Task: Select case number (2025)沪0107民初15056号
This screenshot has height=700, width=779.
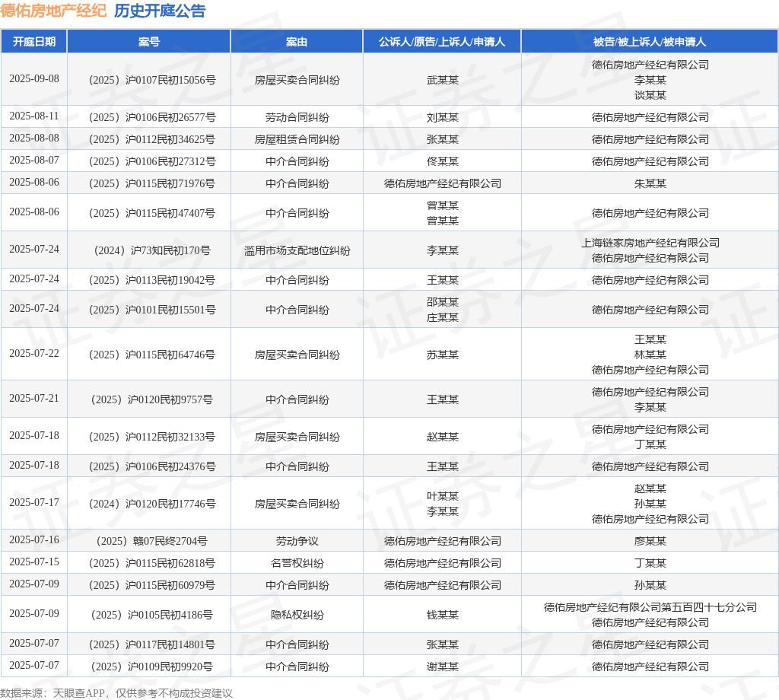Action: click(x=152, y=80)
